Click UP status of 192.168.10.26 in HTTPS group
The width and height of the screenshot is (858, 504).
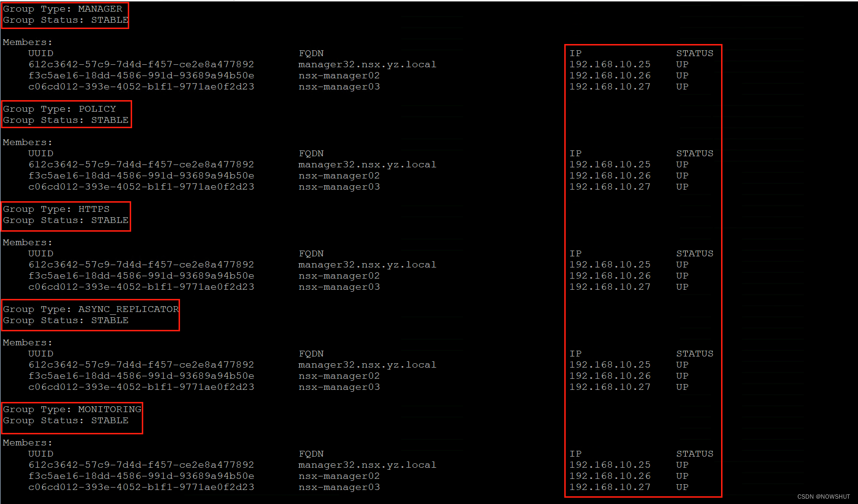(682, 276)
